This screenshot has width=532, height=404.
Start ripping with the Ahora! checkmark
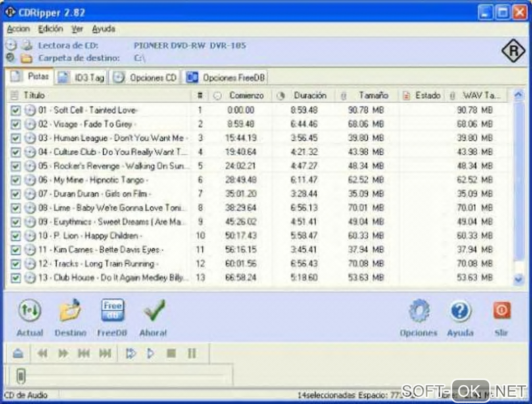tap(154, 310)
